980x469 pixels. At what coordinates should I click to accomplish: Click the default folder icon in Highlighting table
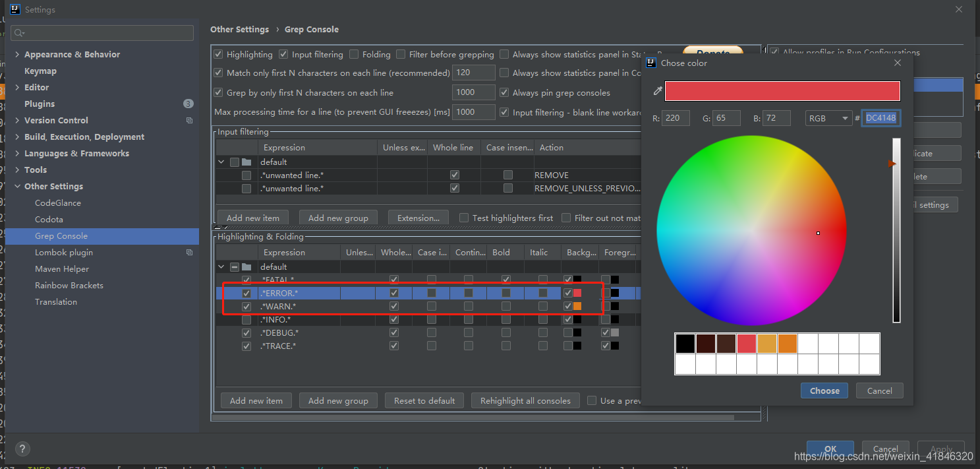246,267
